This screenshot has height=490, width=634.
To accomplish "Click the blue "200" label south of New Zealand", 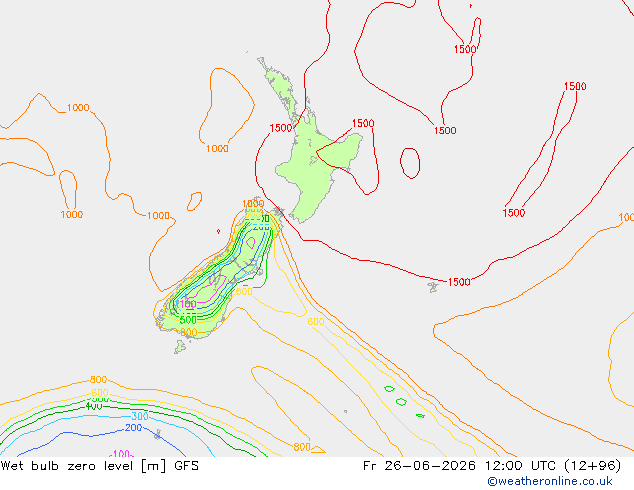I will 133,427.
